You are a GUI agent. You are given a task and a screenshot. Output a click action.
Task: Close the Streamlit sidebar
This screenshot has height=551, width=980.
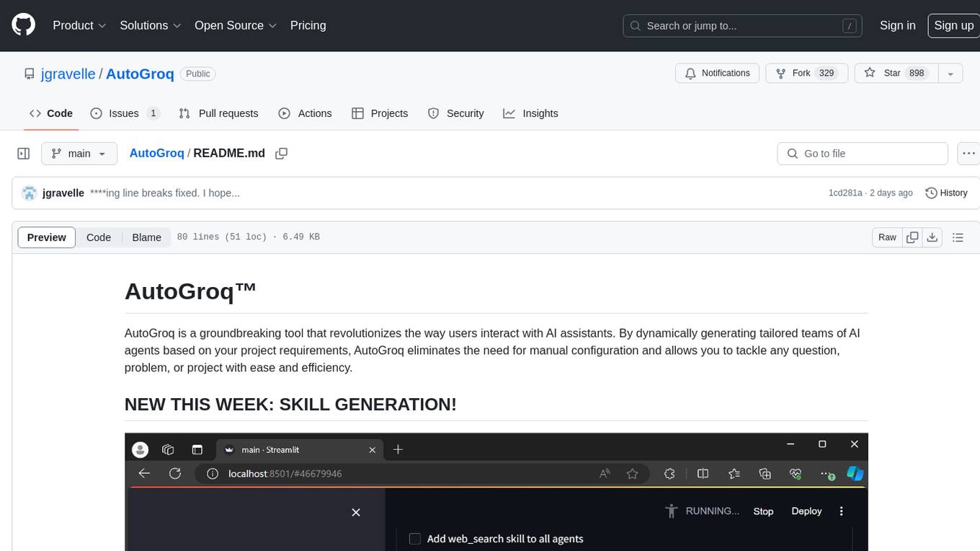pos(355,512)
